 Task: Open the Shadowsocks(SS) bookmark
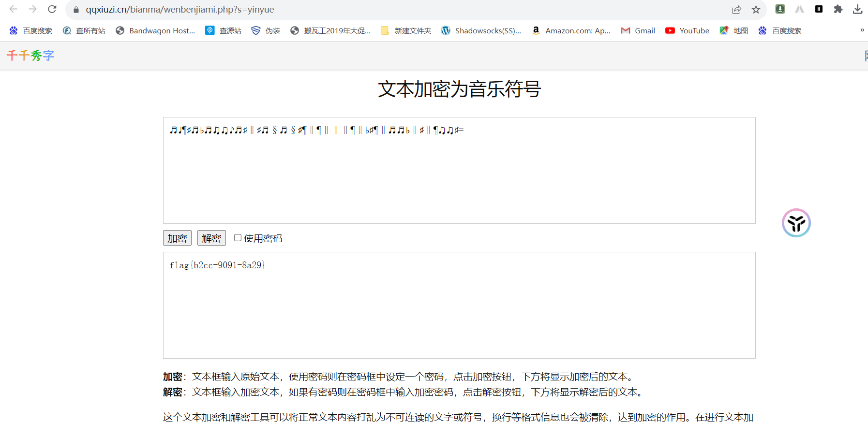tap(481, 30)
